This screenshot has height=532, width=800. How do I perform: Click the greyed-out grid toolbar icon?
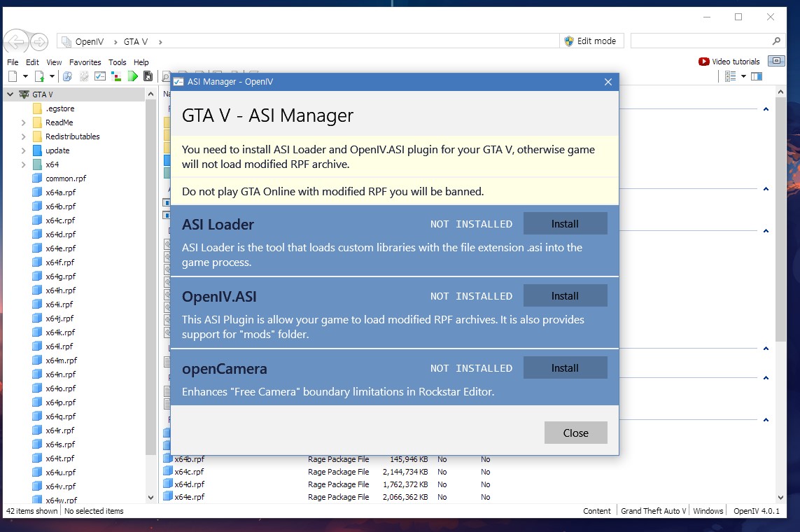(x=84, y=76)
